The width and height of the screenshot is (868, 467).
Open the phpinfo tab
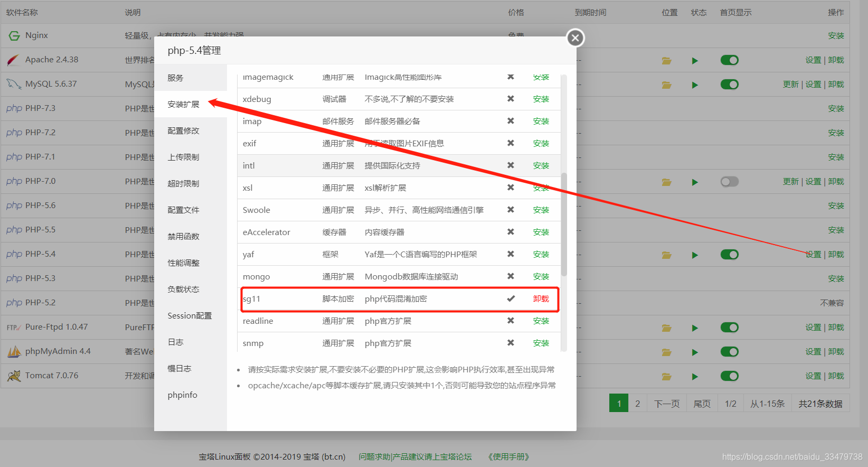pyautogui.click(x=191, y=395)
